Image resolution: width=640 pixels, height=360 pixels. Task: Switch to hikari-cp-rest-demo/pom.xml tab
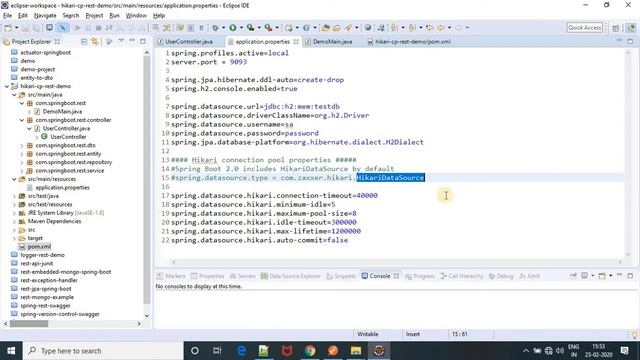pyautogui.click(x=412, y=42)
